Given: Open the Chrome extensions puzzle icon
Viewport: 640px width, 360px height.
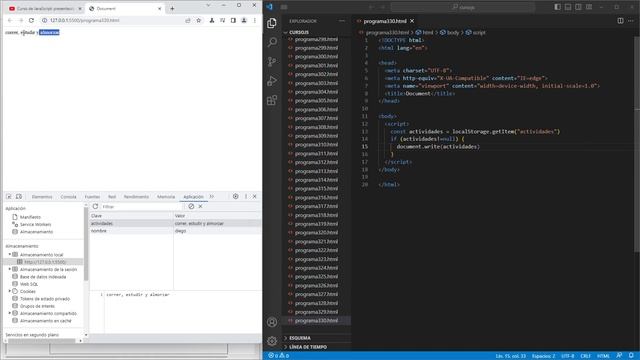Looking at the screenshot, I should point(212,20).
